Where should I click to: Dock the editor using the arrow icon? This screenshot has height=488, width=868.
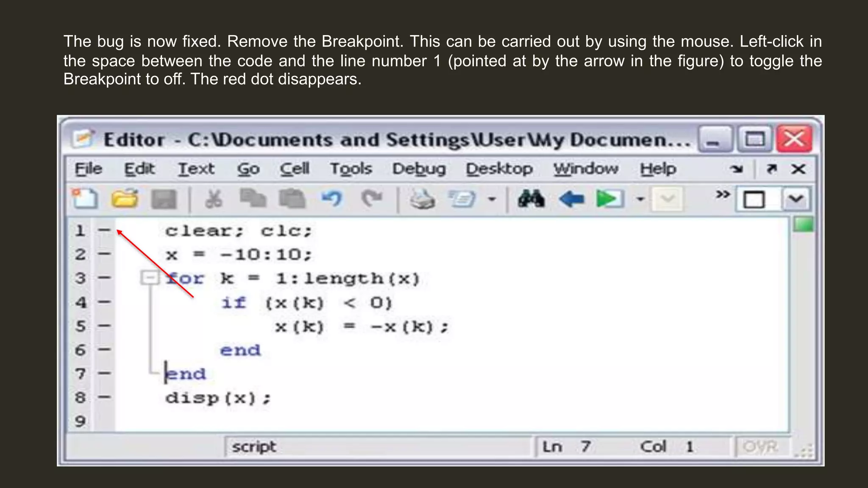771,169
